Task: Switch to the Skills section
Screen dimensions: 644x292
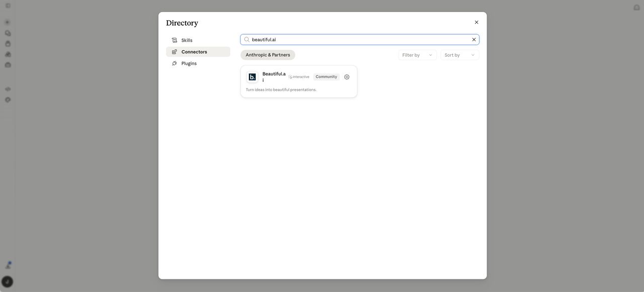Action: [198, 40]
